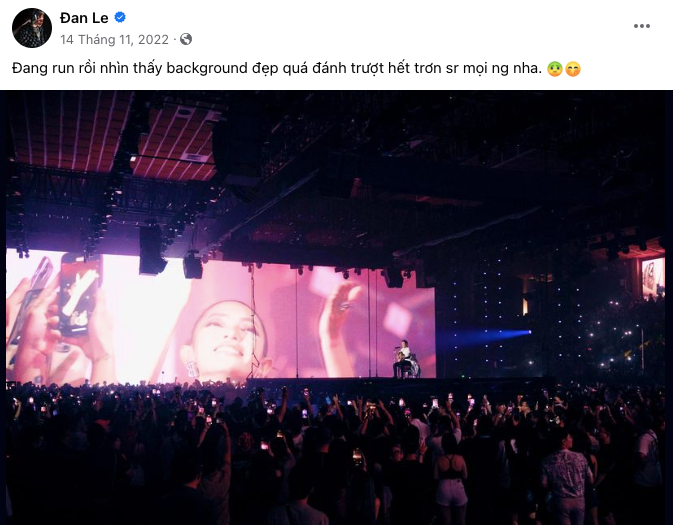Open the post's three-dot options menu
Viewport: 673px width, 525px height.
[x=642, y=26]
